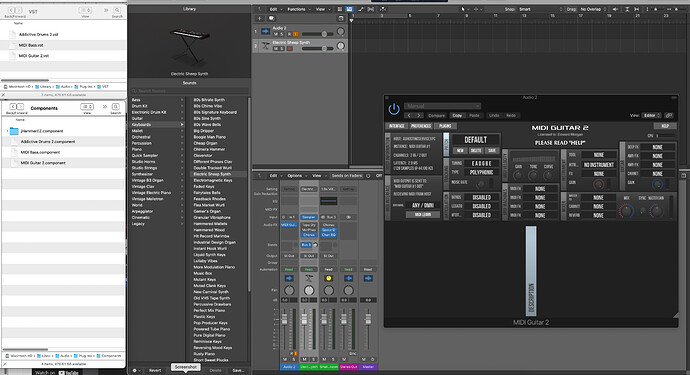Click the Electric Sheep Synth track keyboard icon
The image size is (690, 375).
(x=265, y=46)
